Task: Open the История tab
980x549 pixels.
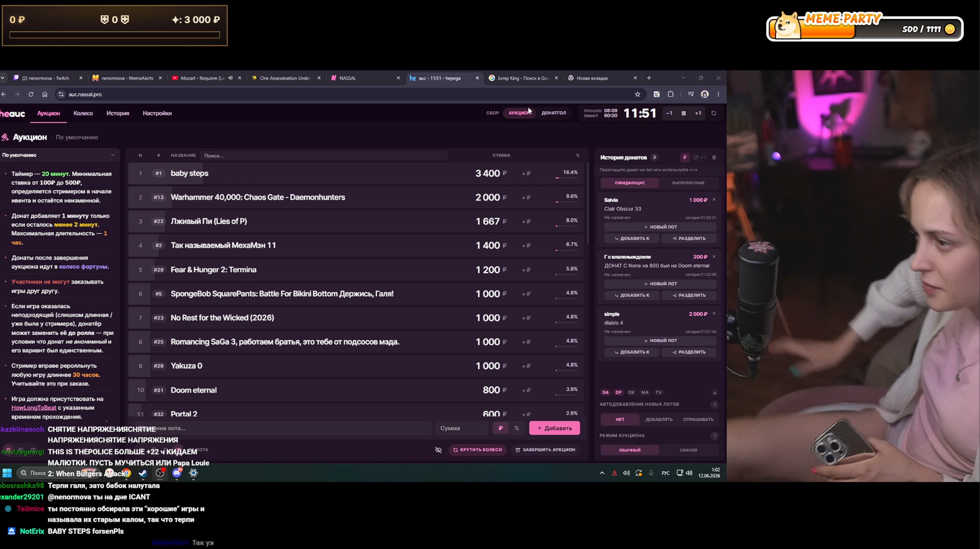Action: [x=118, y=113]
